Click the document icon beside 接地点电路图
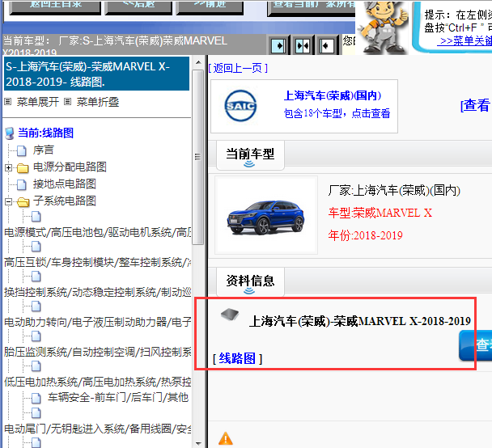Viewport: 492px width, 448px height. (x=22, y=184)
